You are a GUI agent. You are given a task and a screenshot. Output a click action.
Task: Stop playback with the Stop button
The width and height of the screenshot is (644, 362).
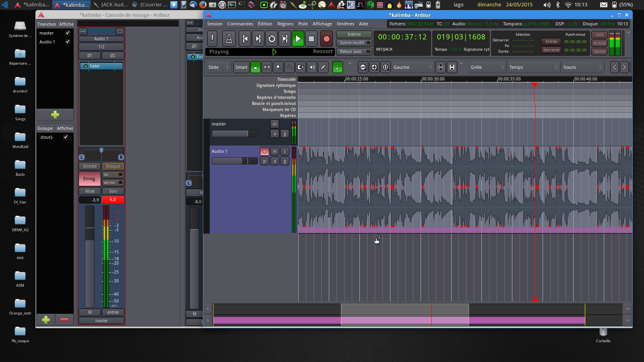coord(311,39)
